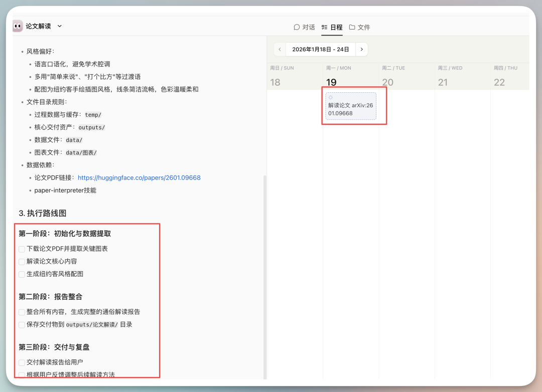The width and height of the screenshot is (542, 392).
Task: Select Monday 19 date header
Action: [331, 82]
